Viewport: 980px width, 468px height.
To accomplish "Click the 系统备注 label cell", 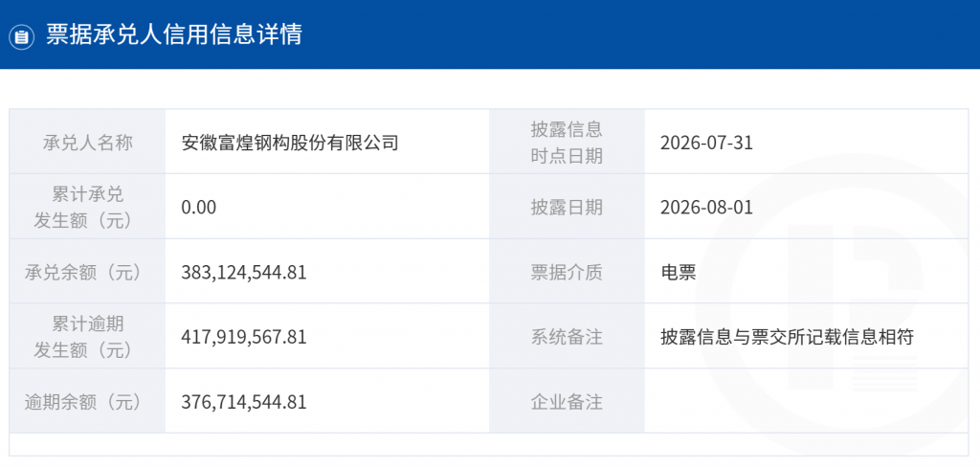I will click(x=567, y=338).
